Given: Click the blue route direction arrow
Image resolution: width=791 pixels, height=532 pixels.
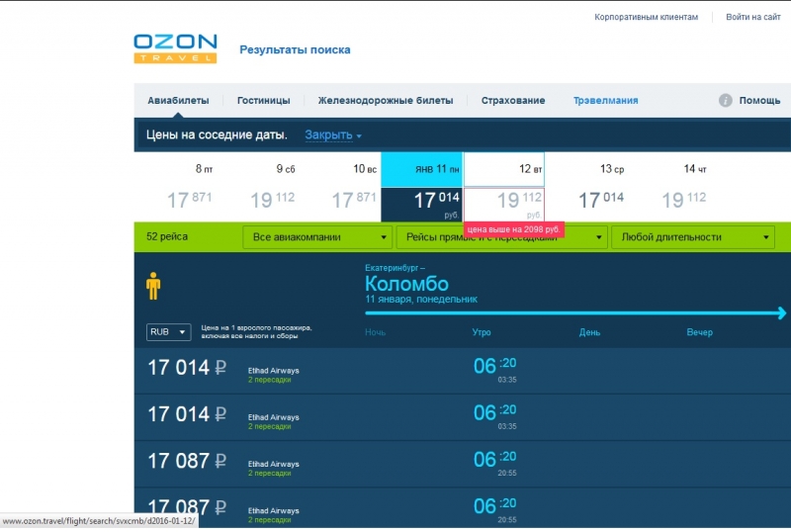Looking at the screenshot, I should pyautogui.click(x=575, y=313).
